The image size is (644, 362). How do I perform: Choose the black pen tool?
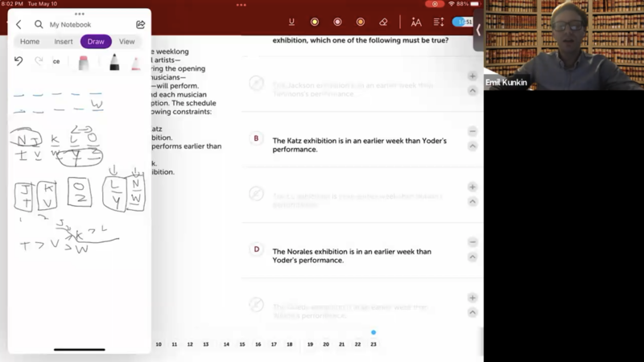[114, 63]
